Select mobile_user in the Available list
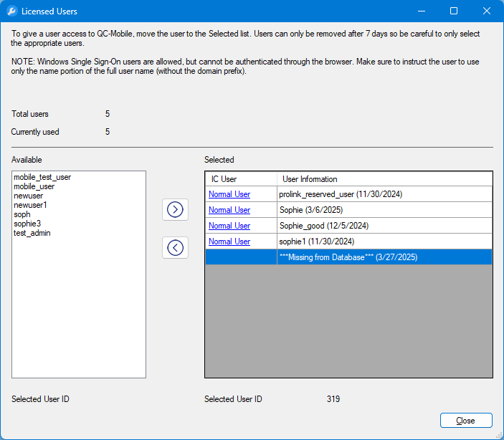 click(34, 186)
